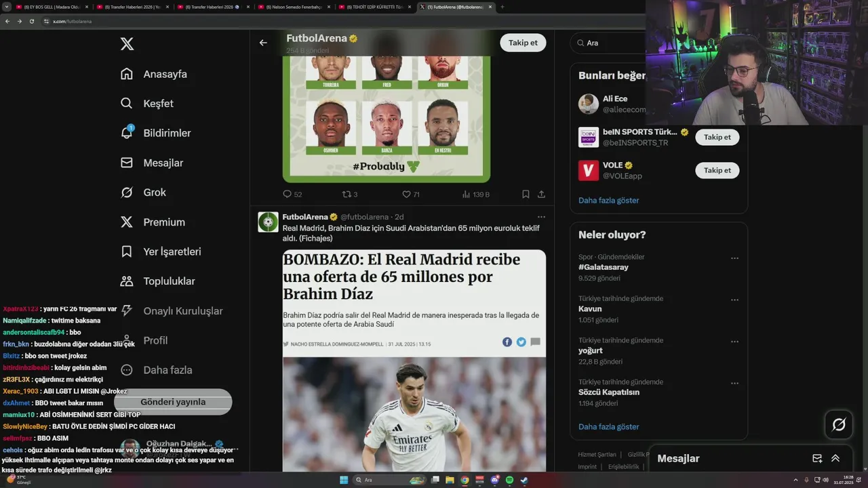This screenshot has height=488, width=868.
Task: Open @futbolarena handle link in post
Action: click(364, 217)
